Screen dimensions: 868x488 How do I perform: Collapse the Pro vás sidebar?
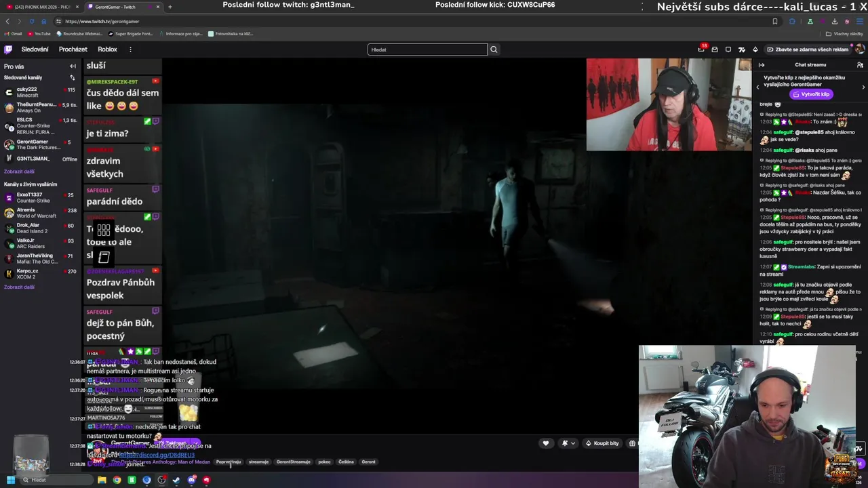73,66
